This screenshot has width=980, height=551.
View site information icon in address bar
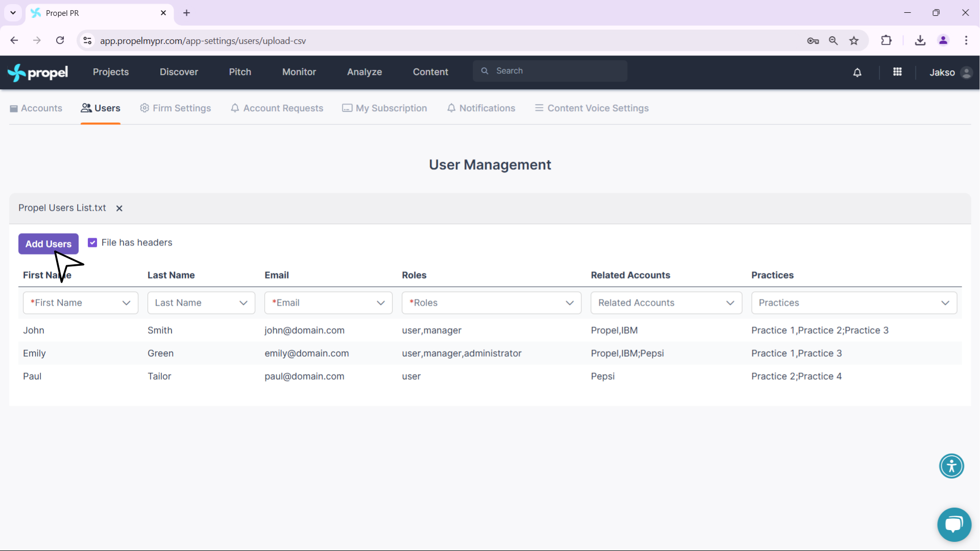87,40
